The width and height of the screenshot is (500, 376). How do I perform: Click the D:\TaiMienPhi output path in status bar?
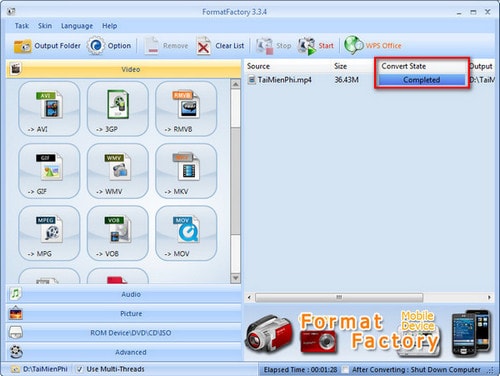(45, 369)
